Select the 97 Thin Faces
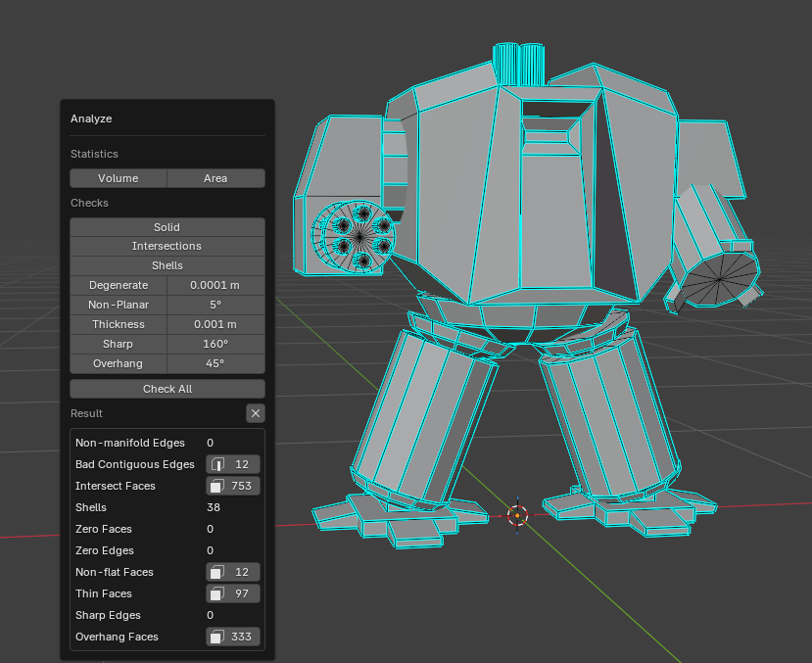This screenshot has height=663, width=812. coord(233,593)
